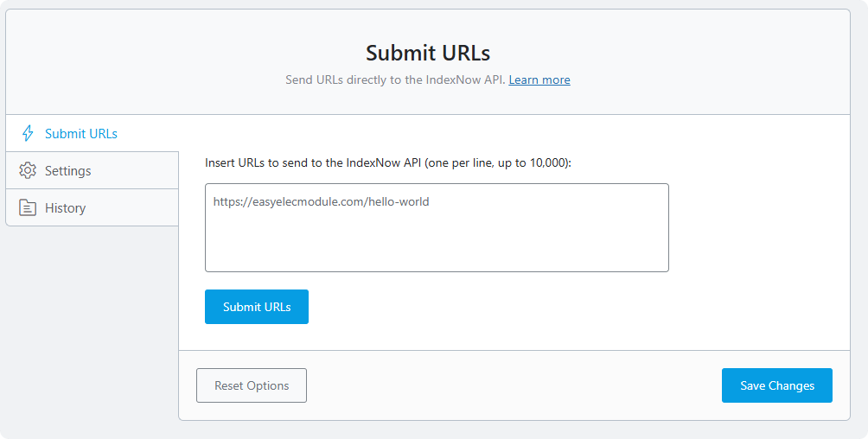Click Save Changes
Image resolution: width=868 pixels, height=439 pixels.
pos(776,385)
